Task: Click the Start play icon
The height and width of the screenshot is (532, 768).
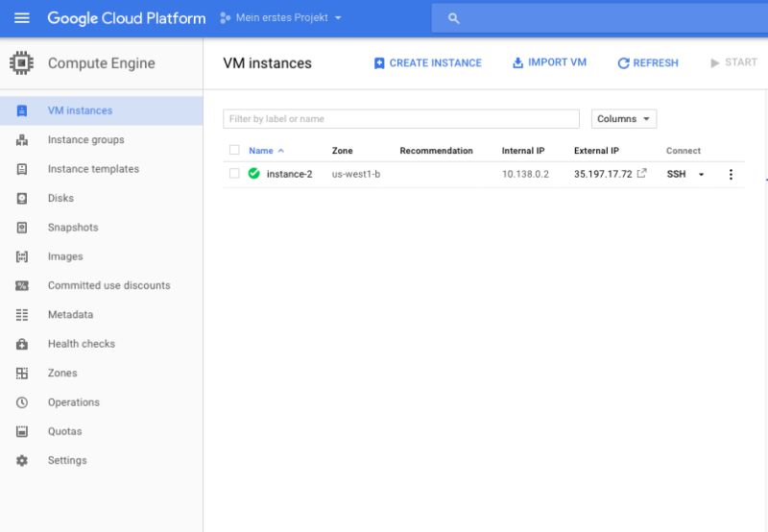Action: click(x=714, y=62)
